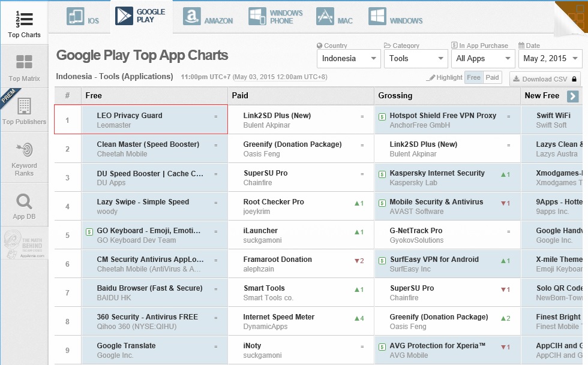The height and width of the screenshot is (365, 588).
Task: Click the next-column arrow beside New Free
Action: click(x=572, y=96)
